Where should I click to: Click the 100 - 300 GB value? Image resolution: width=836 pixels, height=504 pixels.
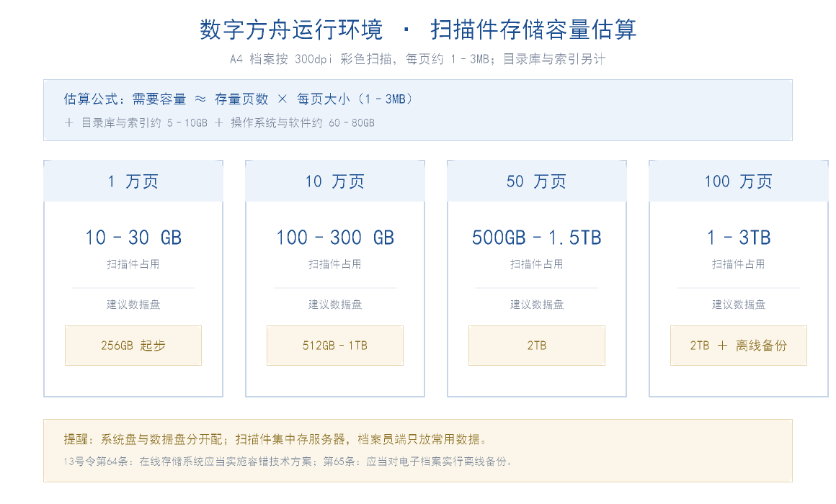coord(335,238)
